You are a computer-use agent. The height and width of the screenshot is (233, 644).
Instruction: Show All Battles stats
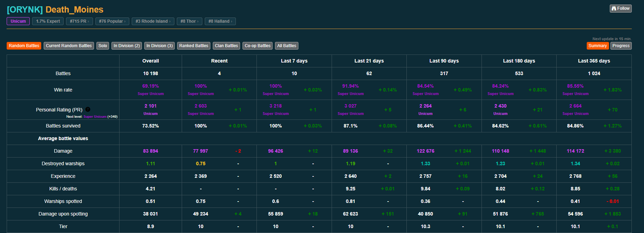click(287, 46)
